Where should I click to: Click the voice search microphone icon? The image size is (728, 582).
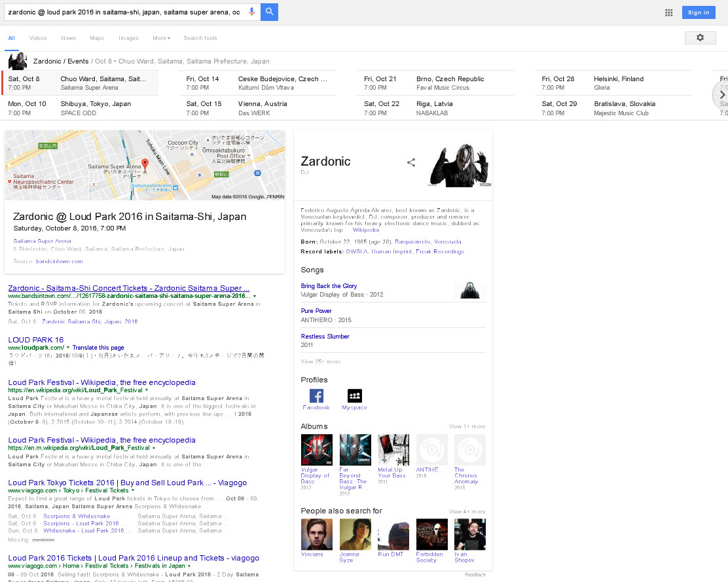click(251, 12)
